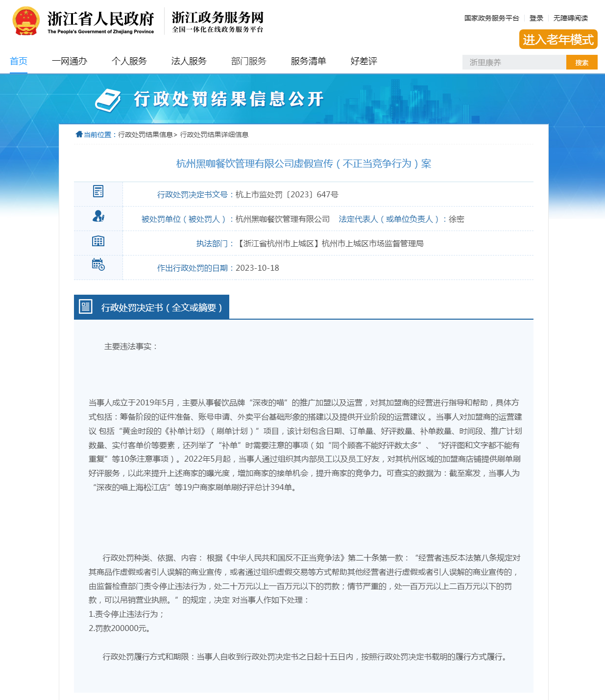Click the company name 杭州黑咖餐饮管理有限公司 value

283,219
